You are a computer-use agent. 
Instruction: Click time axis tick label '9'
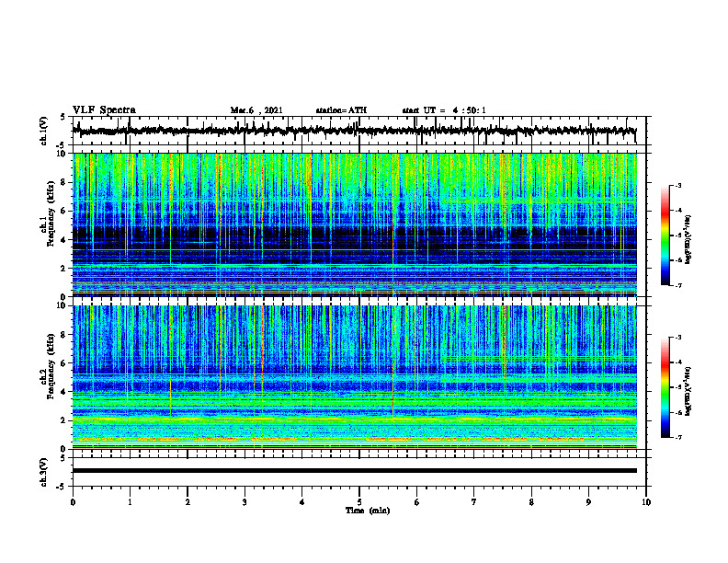click(588, 501)
